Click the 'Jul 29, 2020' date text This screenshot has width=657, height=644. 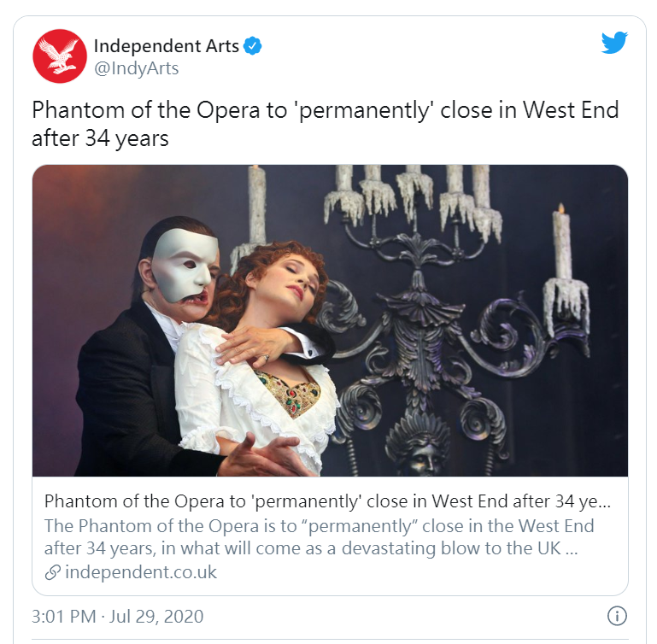click(156, 617)
